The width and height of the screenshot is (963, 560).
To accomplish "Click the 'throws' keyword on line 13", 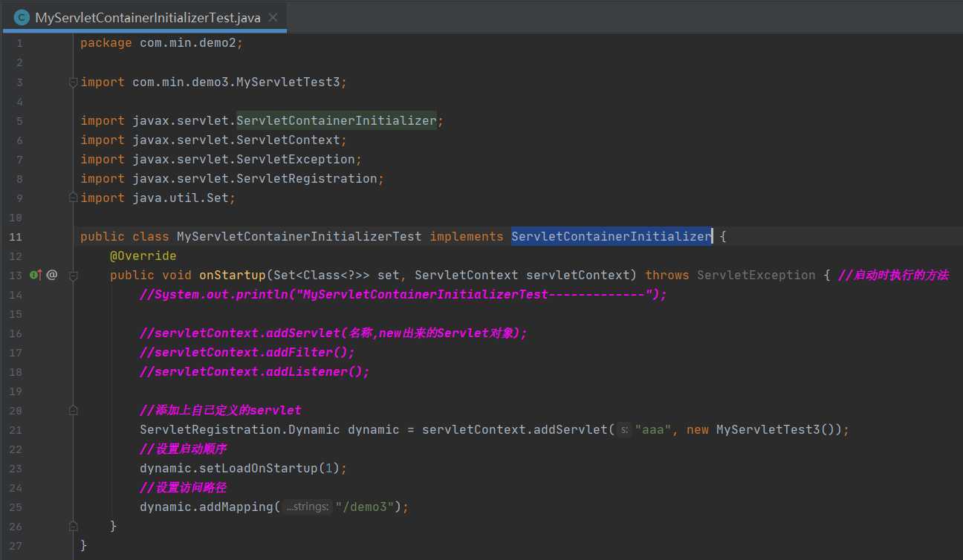I will coord(667,275).
